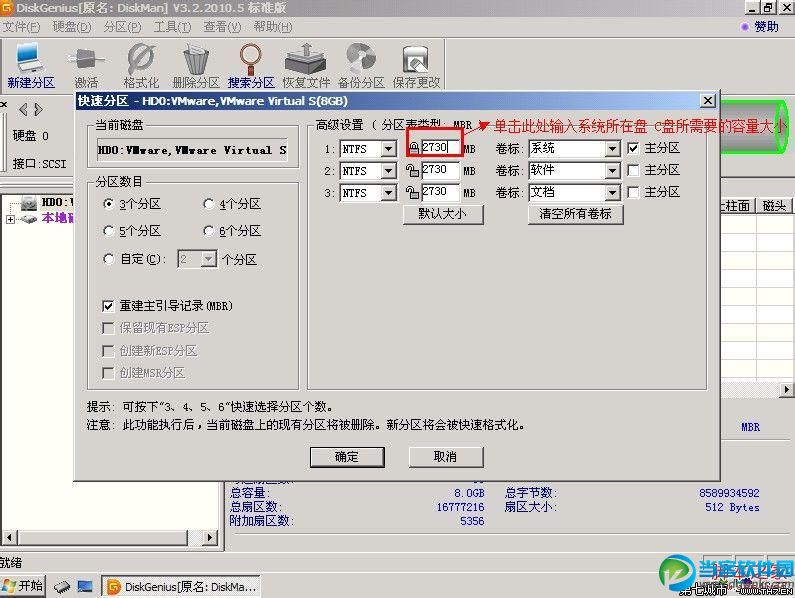Open file system dropdown for partition 1
795x598 pixels.
click(389, 149)
